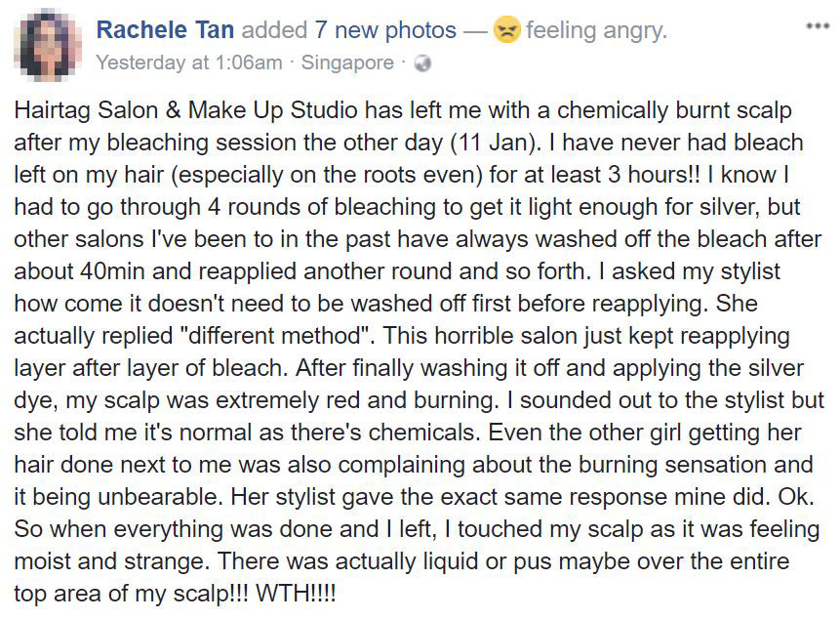This screenshot has width=840, height=620.
Task: Click the 'feeling angry' status text
Action: 596,31
